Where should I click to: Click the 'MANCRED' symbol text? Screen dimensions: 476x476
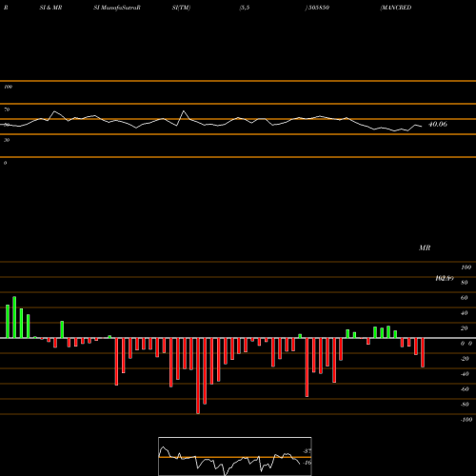[x=396, y=8]
